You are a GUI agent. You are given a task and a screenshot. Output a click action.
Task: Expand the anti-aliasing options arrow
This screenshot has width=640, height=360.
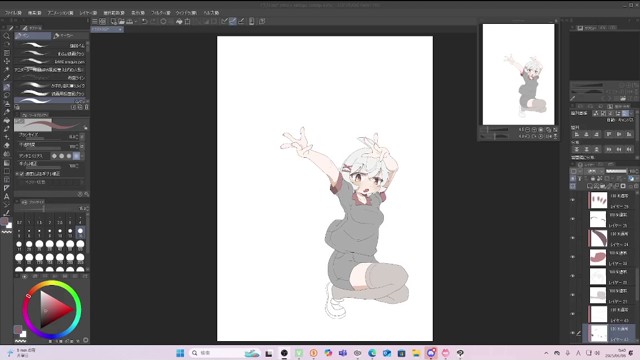[82, 156]
